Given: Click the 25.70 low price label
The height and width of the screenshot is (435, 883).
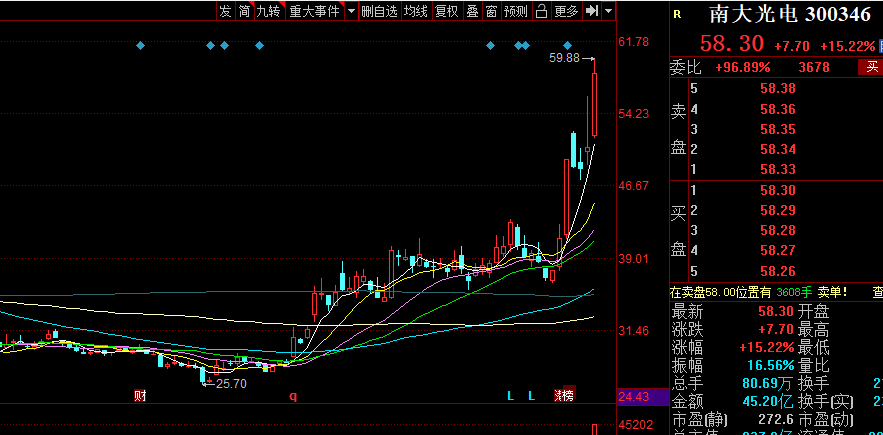Looking at the screenshot, I should coord(231,384).
